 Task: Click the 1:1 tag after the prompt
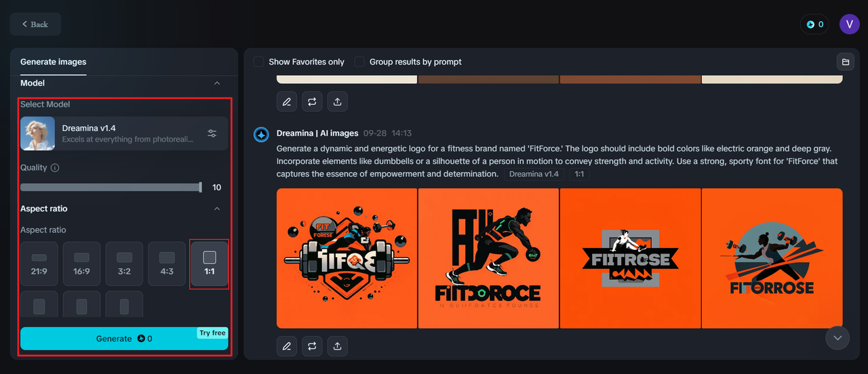click(x=579, y=174)
